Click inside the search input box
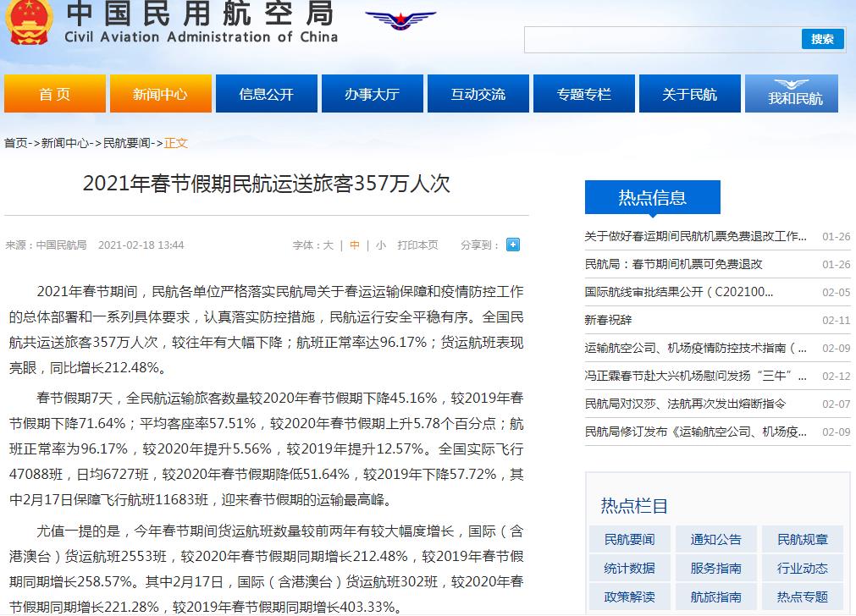Viewport: 856px width, 616px height. pyautogui.click(x=660, y=39)
